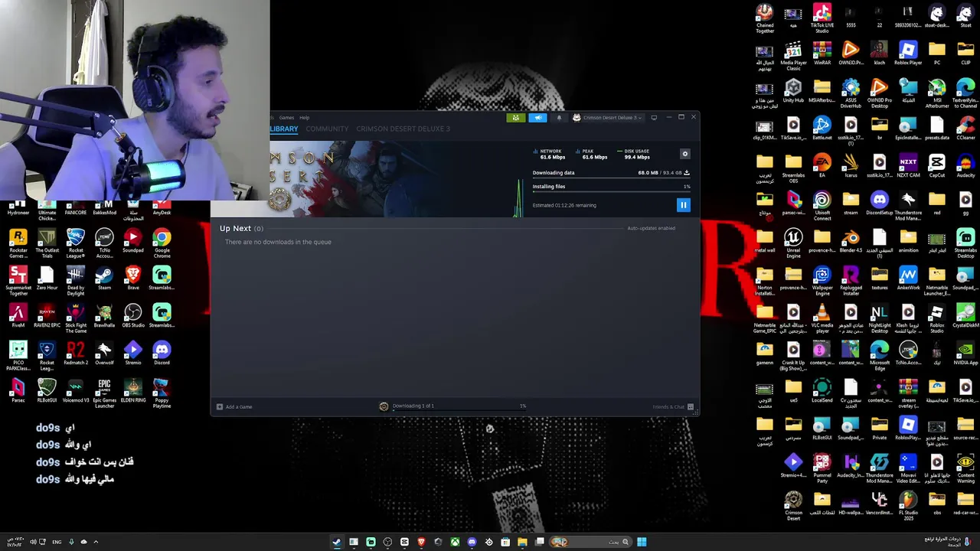The width and height of the screenshot is (980, 551).
Task: Select Redmatch 2 desktop icon
Action: 76,353
